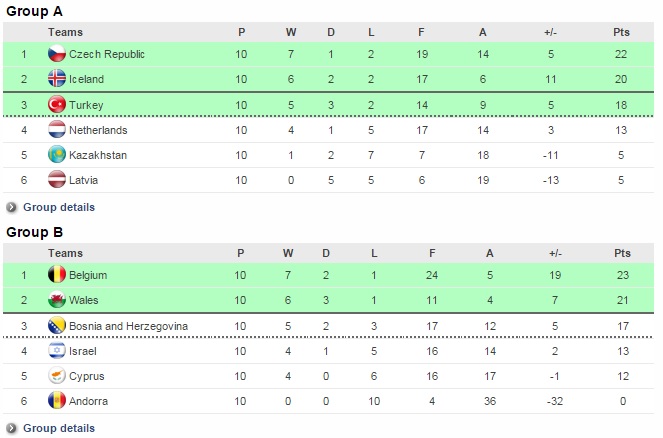Select the Latvia flag icon

tap(56, 180)
